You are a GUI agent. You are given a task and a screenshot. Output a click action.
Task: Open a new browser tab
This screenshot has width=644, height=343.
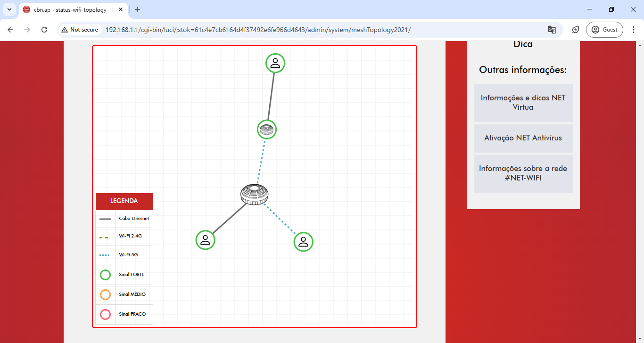click(x=138, y=9)
